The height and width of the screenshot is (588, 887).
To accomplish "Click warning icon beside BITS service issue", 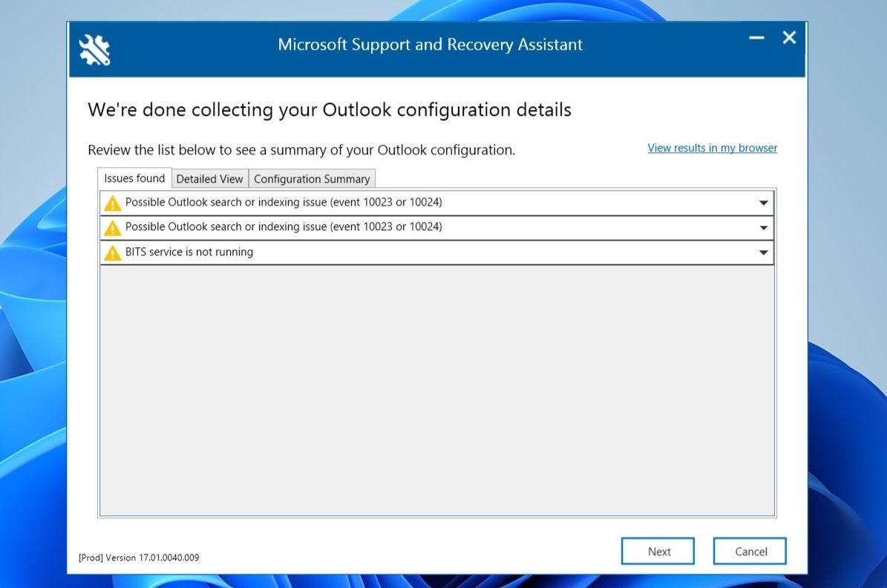I will click(x=113, y=253).
